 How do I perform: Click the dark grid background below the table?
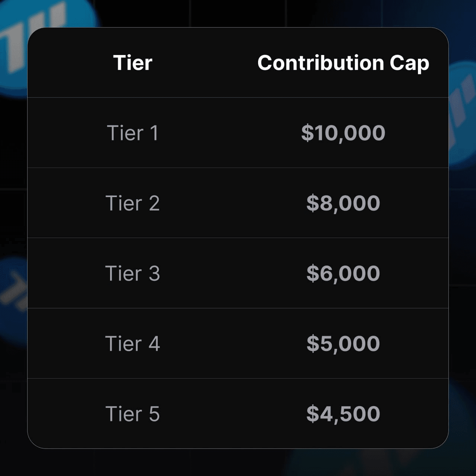(x=149, y=463)
